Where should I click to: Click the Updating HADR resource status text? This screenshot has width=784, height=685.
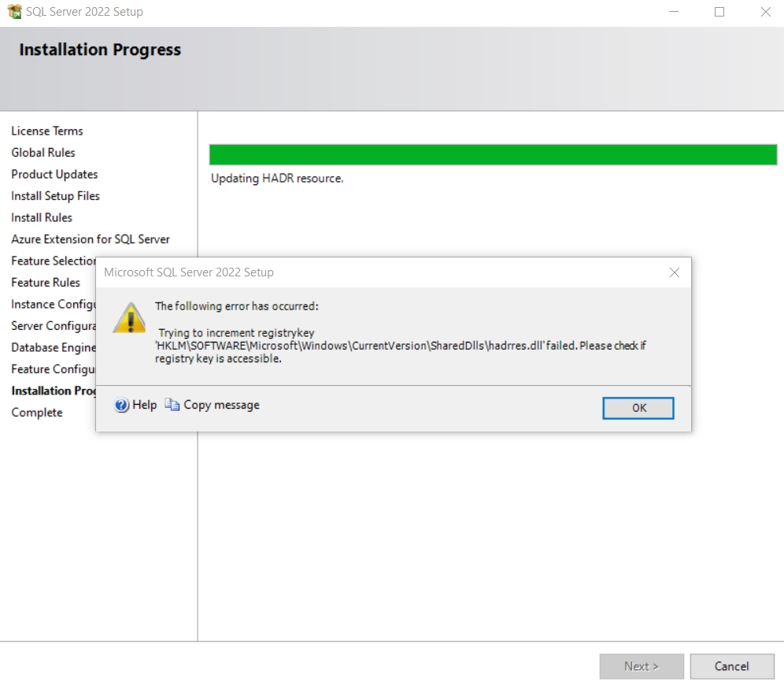277,179
